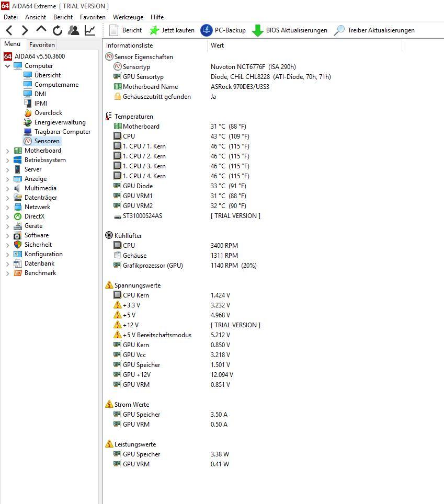Switch to the Favoriten tab in sidebar

pyautogui.click(x=42, y=44)
